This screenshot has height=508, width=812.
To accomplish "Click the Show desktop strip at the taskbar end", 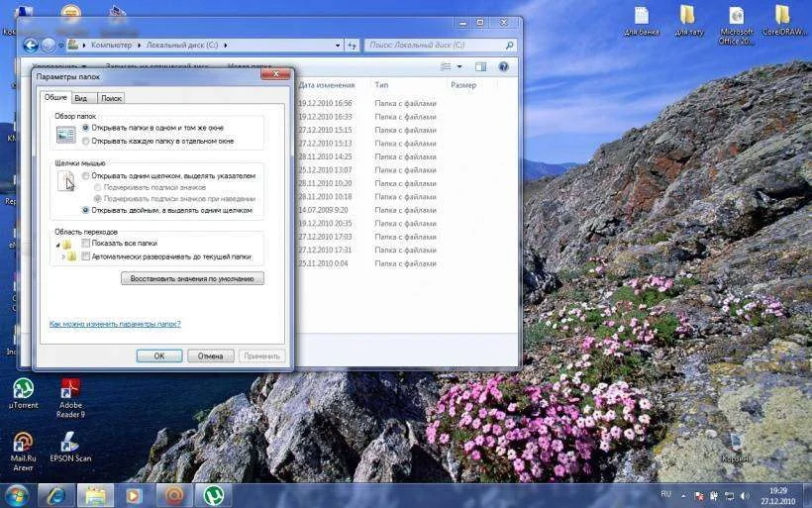I will coord(807,495).
